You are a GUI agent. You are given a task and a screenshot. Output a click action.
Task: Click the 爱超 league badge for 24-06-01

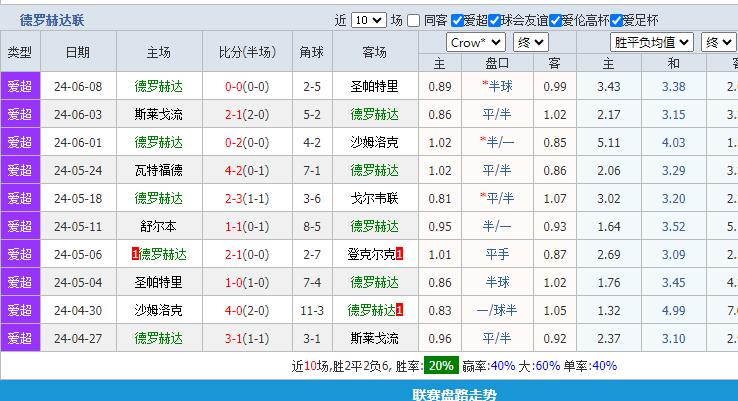[20, 142]
